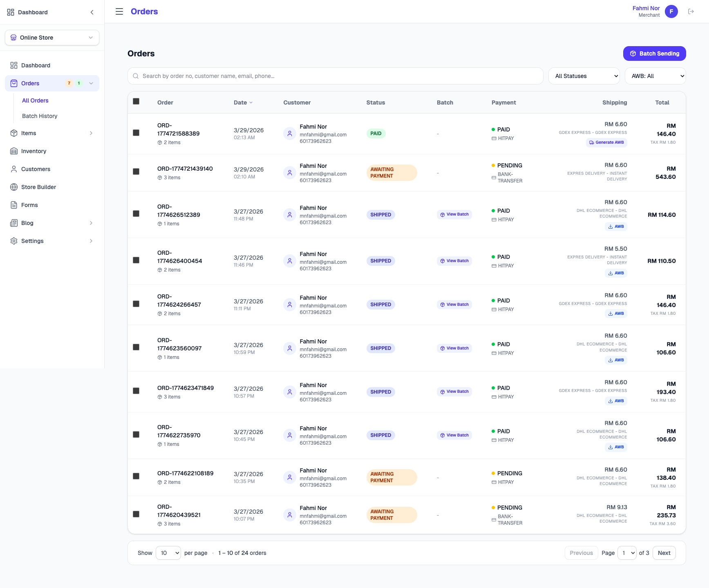Viewport: 709px width, 588px height.
Task: Click the Batch Sending button
Action: (654, 53)
